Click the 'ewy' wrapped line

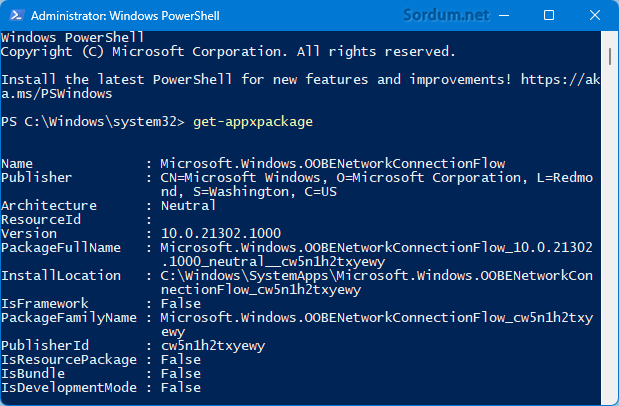point(173,333)
